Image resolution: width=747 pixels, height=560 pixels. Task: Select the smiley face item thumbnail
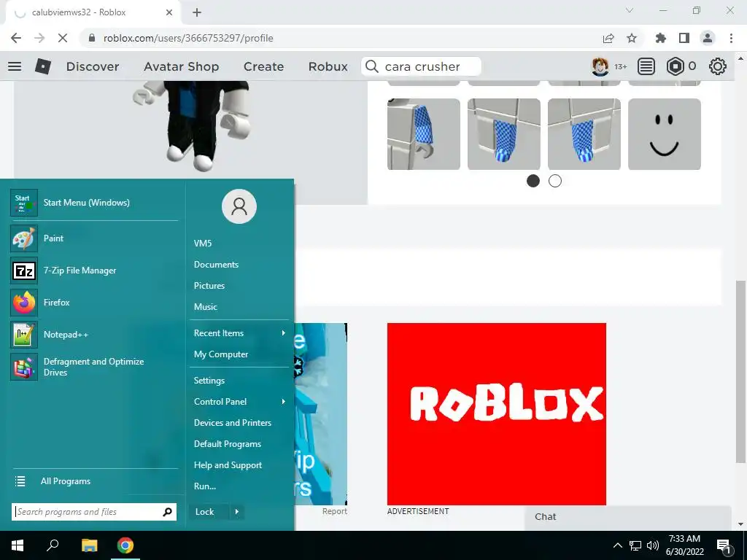coord(664,134)
